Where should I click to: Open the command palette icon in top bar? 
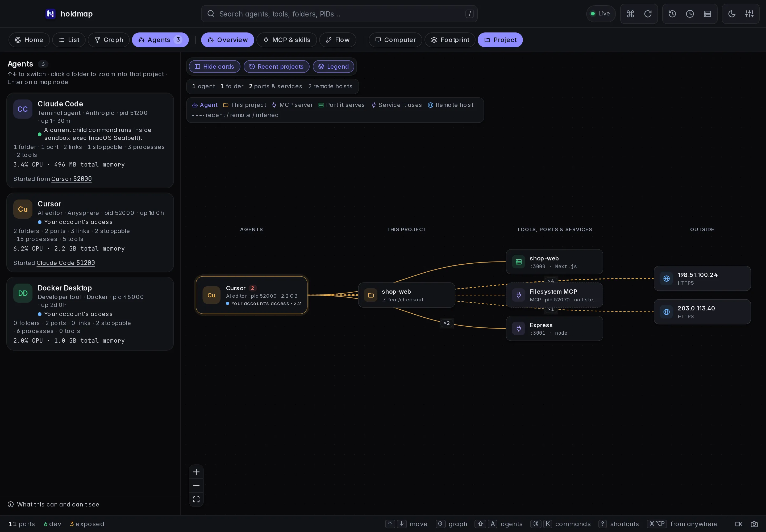[630, 14]
